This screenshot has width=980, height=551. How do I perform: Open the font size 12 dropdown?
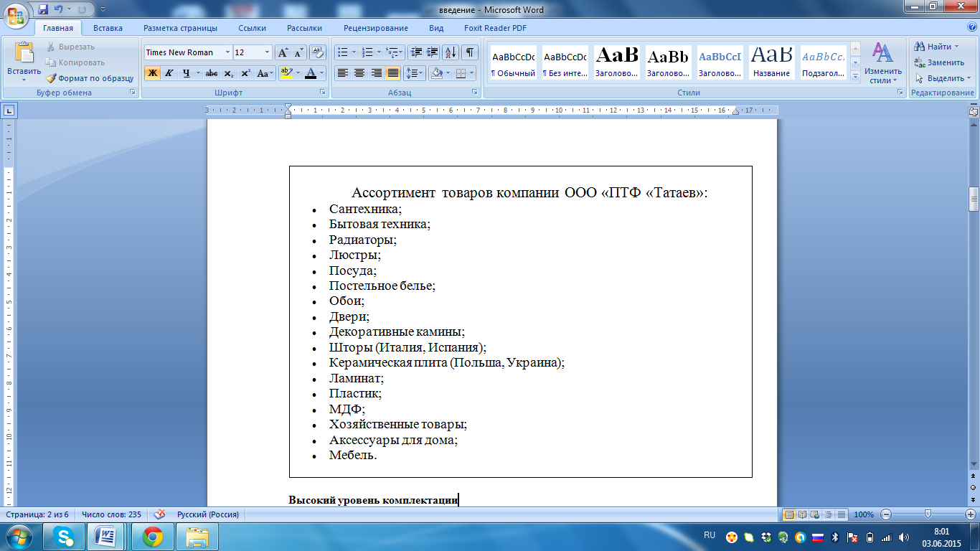tap(268, 52)
